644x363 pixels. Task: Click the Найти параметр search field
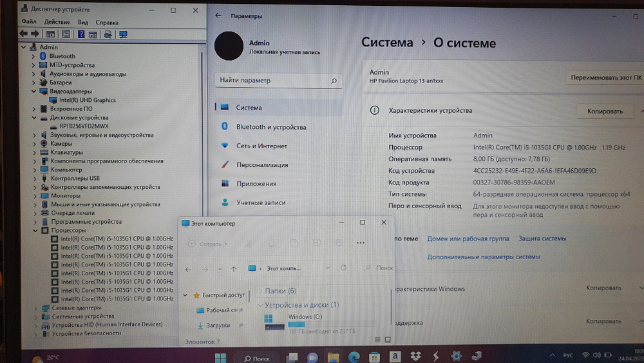pos(278,81)
